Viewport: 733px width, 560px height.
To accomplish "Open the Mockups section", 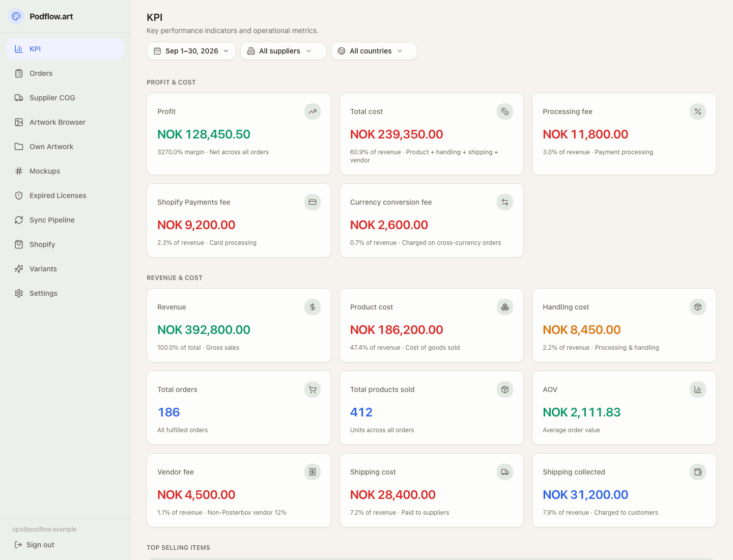I will point(65,171).
